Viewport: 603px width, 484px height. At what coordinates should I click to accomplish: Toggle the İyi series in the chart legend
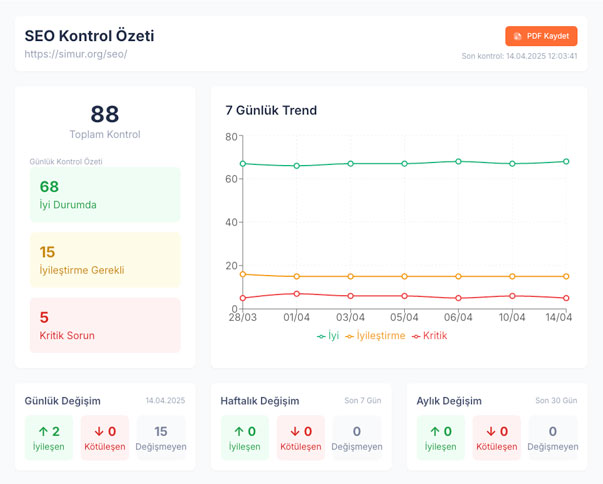328,336
